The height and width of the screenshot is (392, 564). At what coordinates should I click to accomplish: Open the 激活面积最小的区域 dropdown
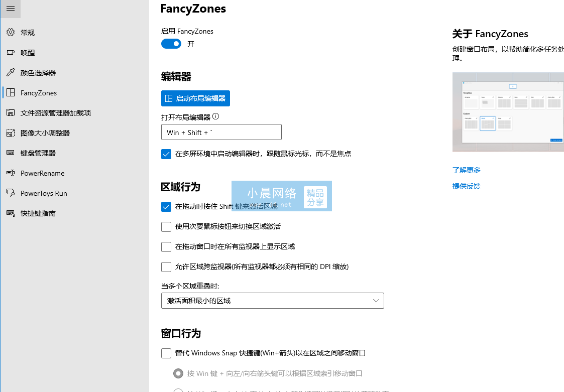point(273,301)
